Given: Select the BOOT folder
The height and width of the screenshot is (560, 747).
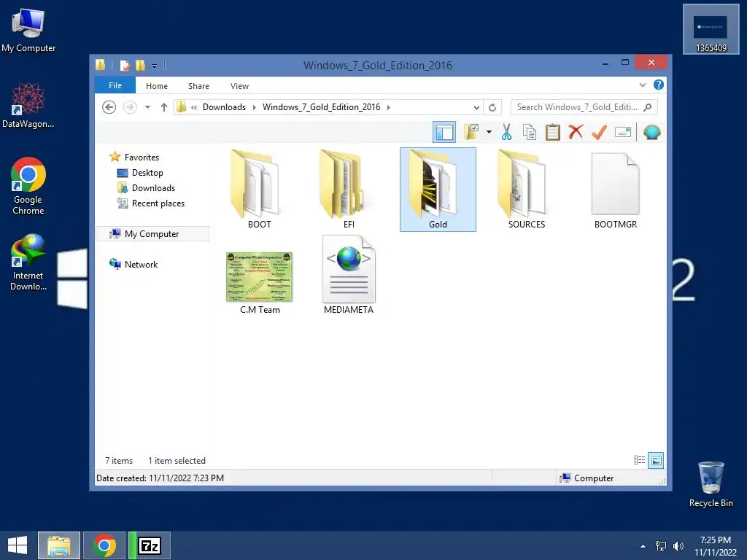Looking at the screenshot, I should click(259, 189).
